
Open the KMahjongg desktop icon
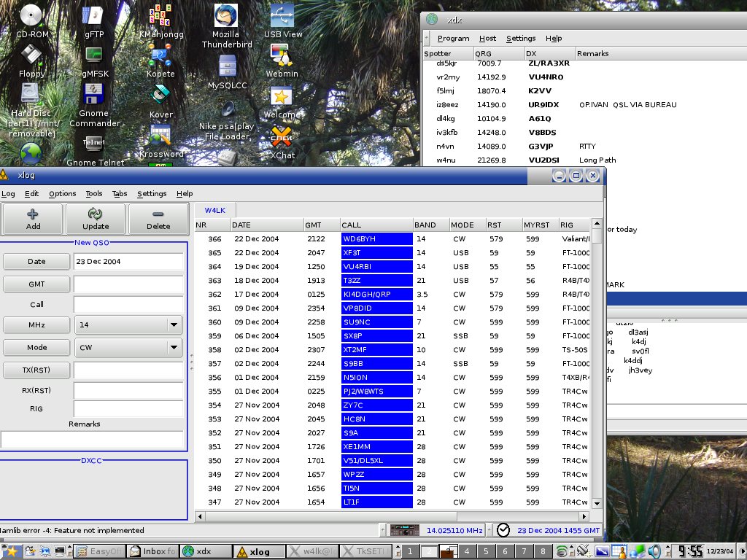(160, 15)
